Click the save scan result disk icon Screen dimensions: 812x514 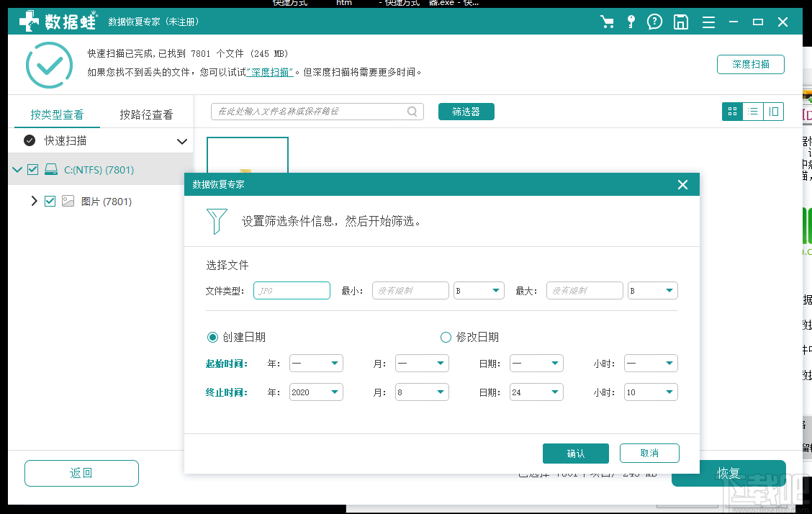680,22
